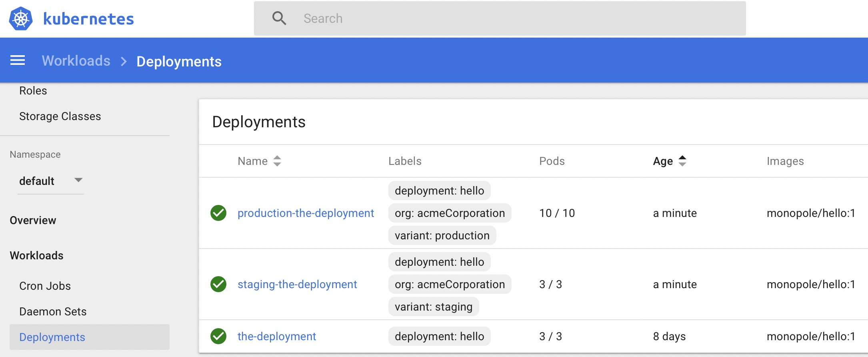Click the Namespace label in sidebar
Viewport: 868px width, 357px height.
(x=35, y=154)
